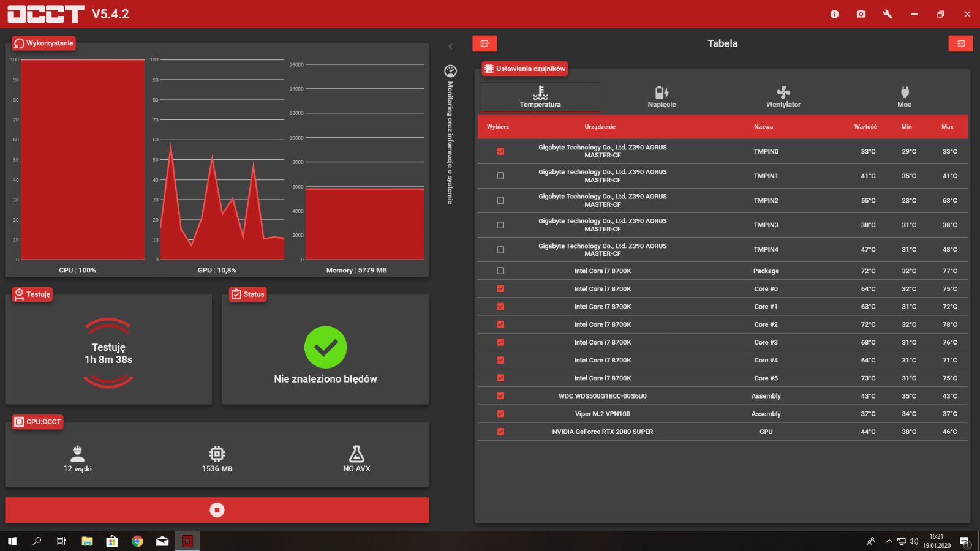Enable the TMPIN2 sensor checkbox
The height and width of the screenshot is (551, 980).
click(500, 200)
